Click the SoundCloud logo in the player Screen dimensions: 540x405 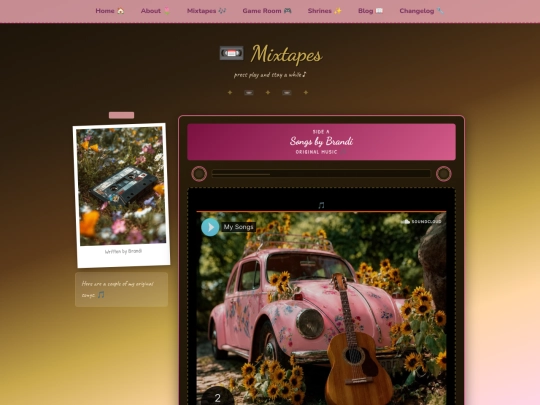click(421, 221)
